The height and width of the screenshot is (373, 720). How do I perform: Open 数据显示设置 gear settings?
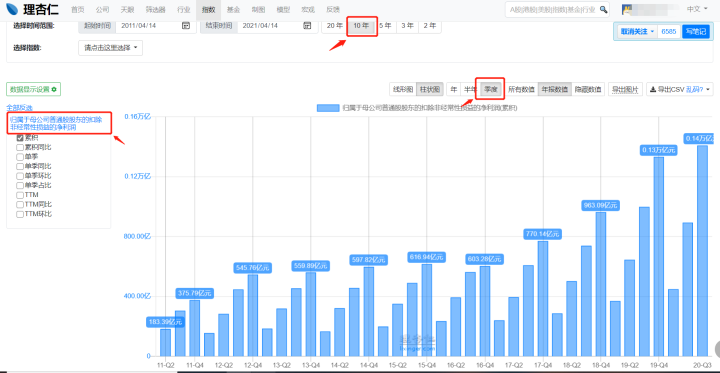(x=34, y=90)
